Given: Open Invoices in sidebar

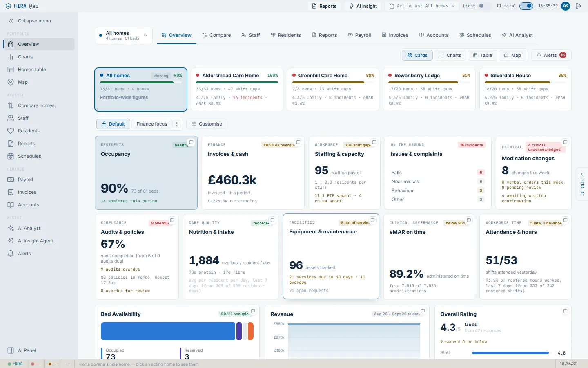Looking at the screenshot, I should click(x=39, y=192).
